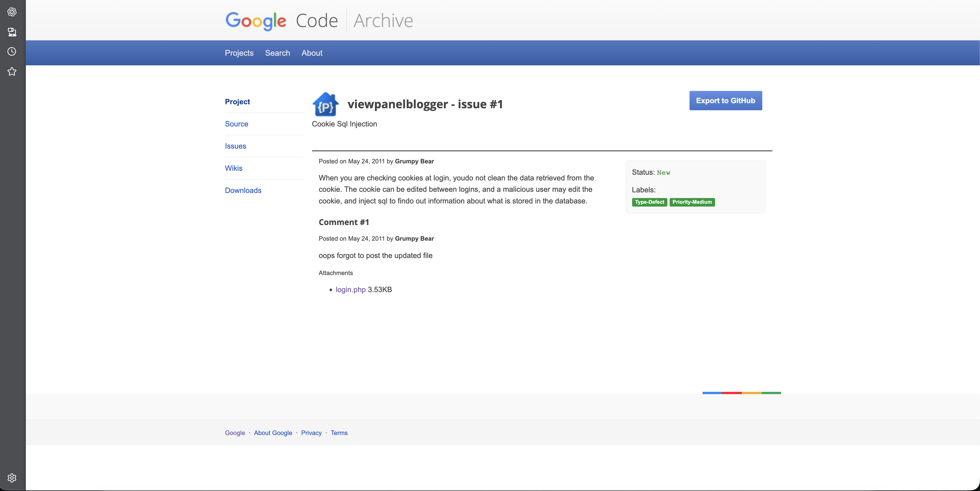Open the Terms footer link
This screenshot has width=980, height=491.
[339, 433]
